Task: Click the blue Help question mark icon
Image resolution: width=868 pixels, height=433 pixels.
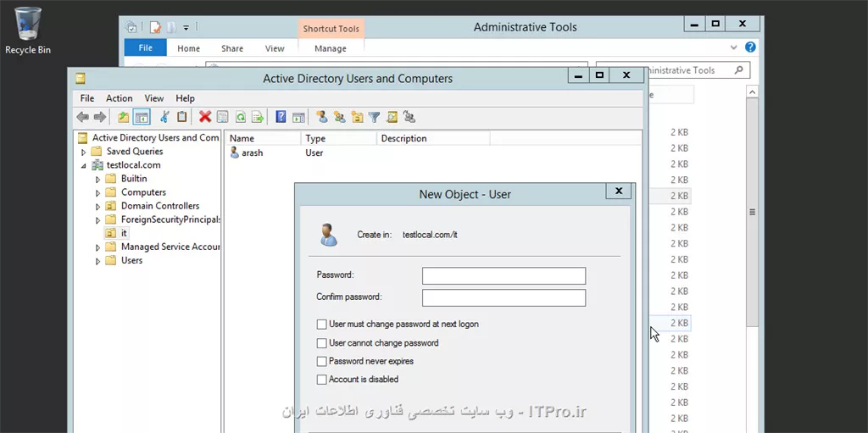Action: pos(281,117)
